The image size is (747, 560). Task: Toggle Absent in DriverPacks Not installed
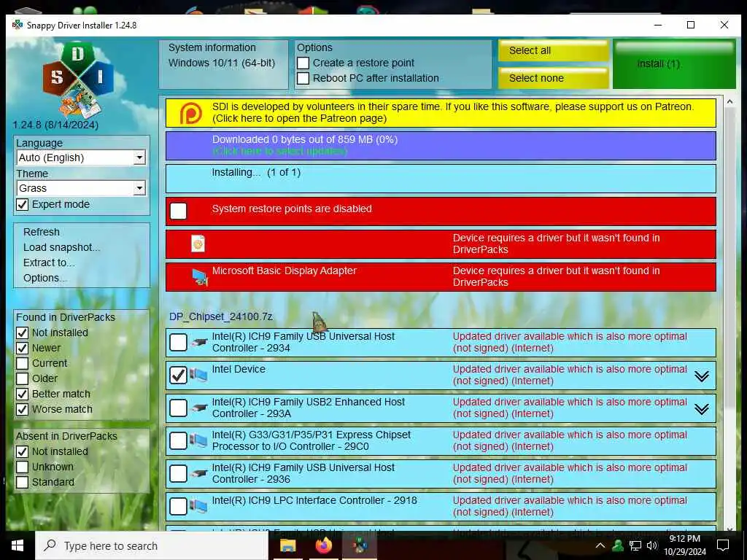[x=23, y=451]
